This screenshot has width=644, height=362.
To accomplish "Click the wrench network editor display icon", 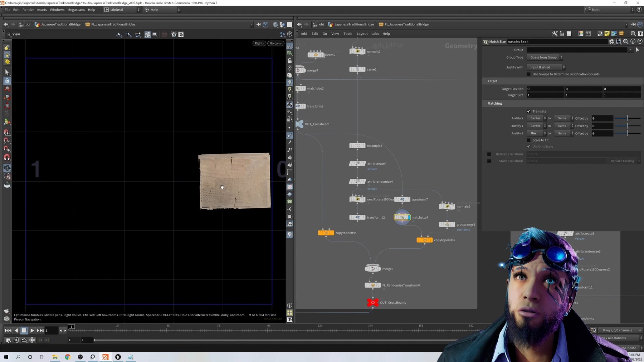I will [x=555, y=34].
